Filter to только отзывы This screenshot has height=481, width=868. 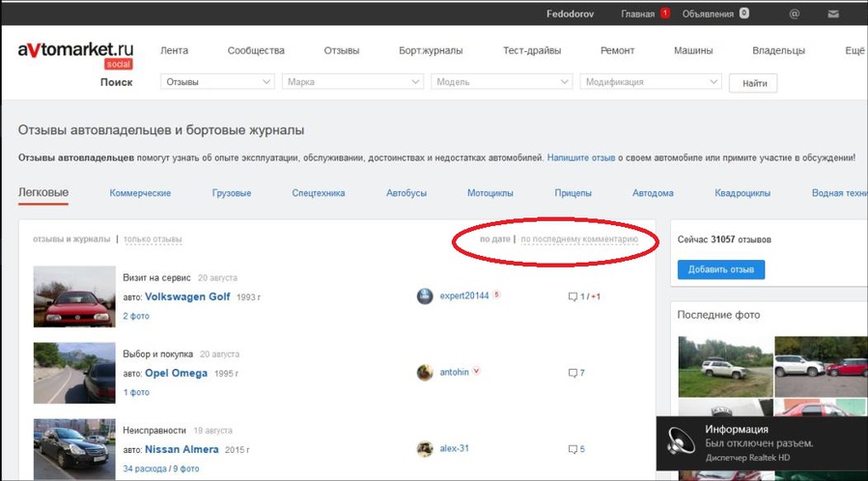[x=153, y=240]
